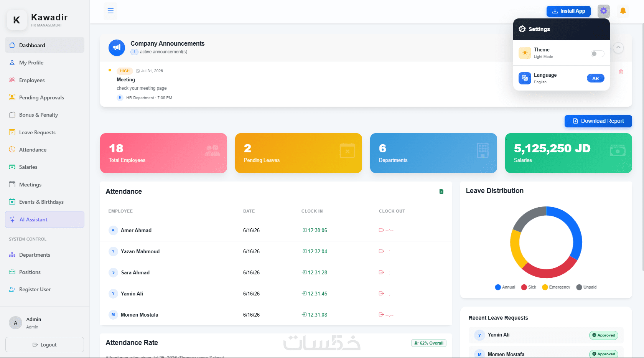Click clock-in icon in Sara Ahmad row
The width and height of the screenshot is (644, 358).
point(304,272)
